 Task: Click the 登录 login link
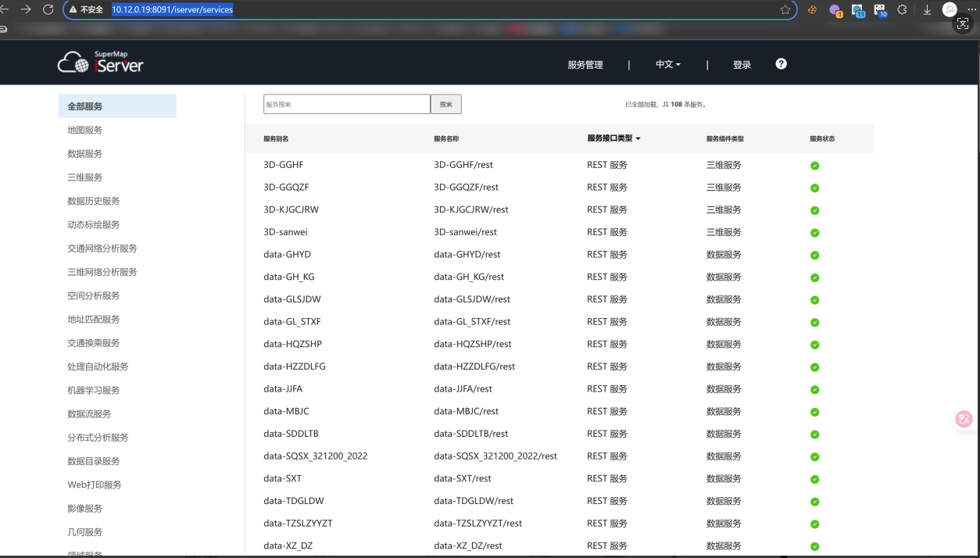742,65
